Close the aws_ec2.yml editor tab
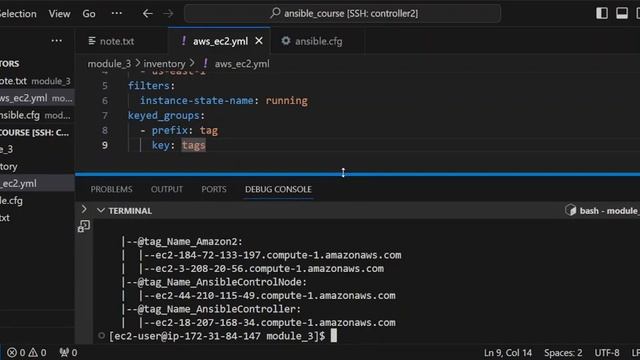640x360 pixels. [259, 41]
